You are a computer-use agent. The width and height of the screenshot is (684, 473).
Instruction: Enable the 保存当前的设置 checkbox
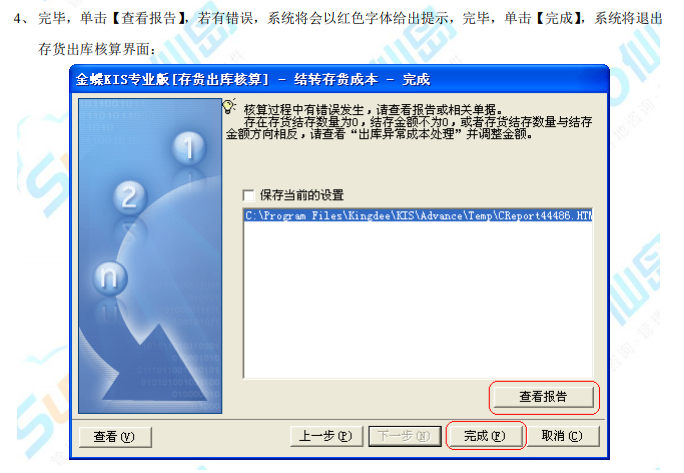pos(248,195)
